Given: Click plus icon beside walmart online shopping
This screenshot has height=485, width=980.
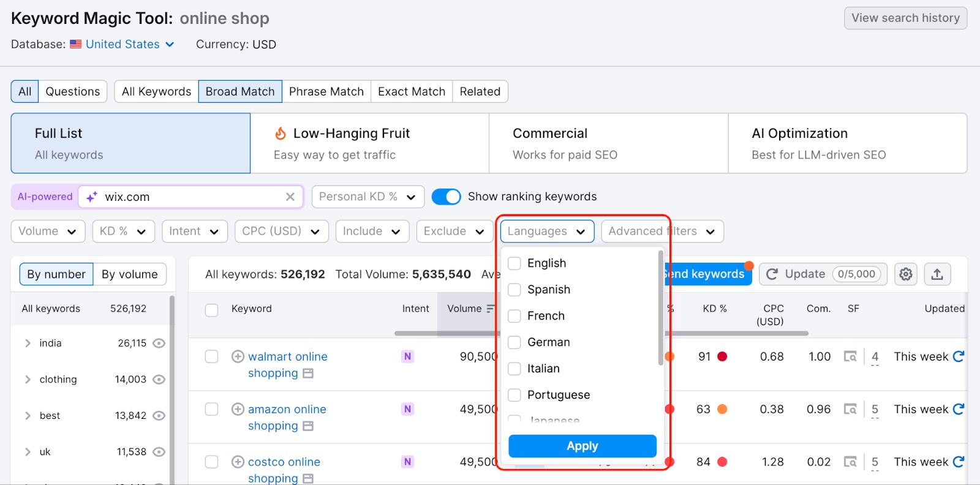Looking at the screenshot, I should point(238,356).
